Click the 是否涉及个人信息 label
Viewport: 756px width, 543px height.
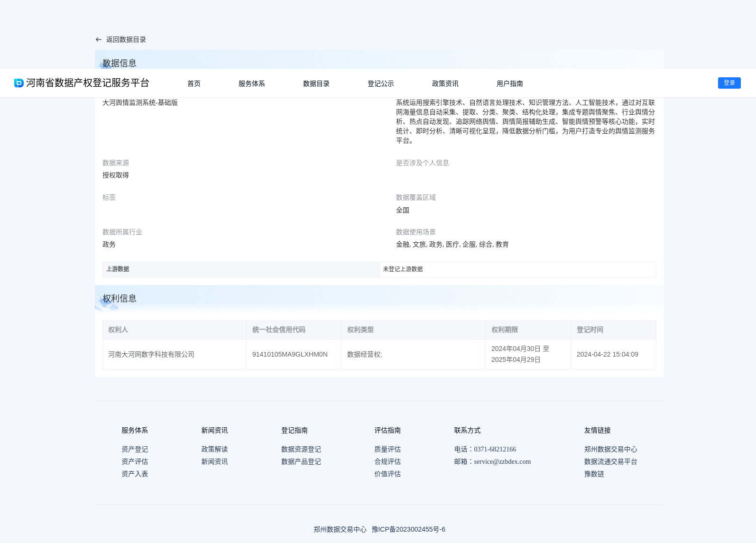(x=423, y=163)
